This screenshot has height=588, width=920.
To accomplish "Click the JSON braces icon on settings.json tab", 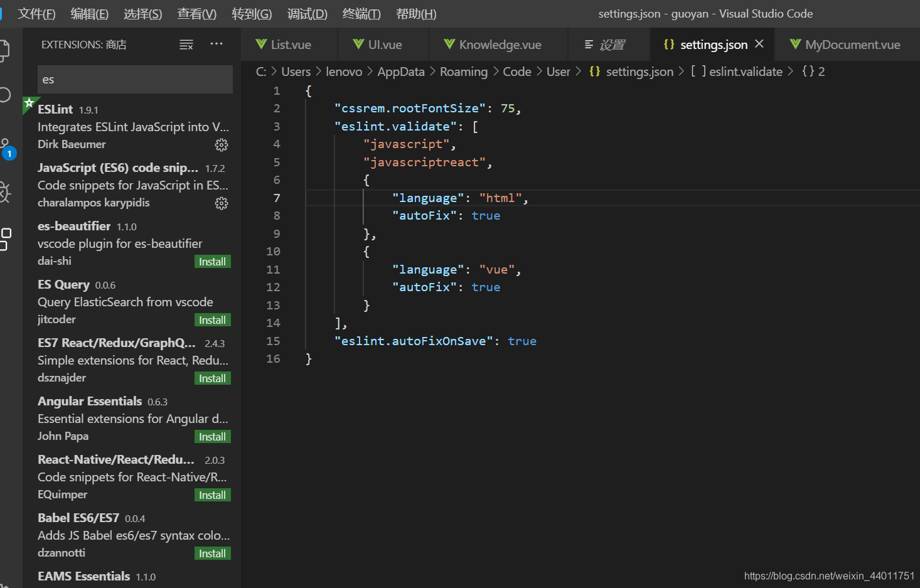I will click(x=669, y=44).
